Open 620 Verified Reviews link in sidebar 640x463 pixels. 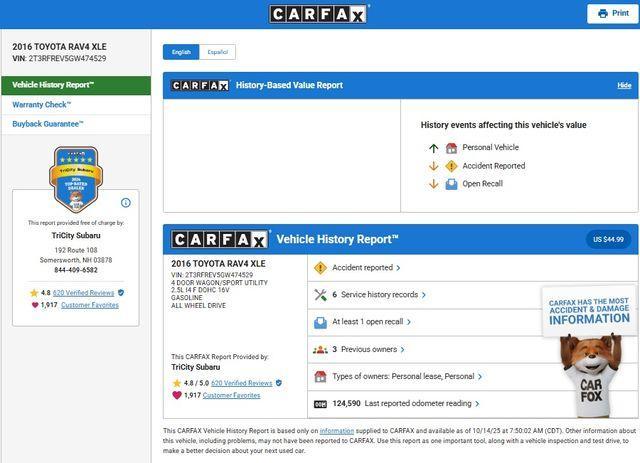[x=83, y=292]
